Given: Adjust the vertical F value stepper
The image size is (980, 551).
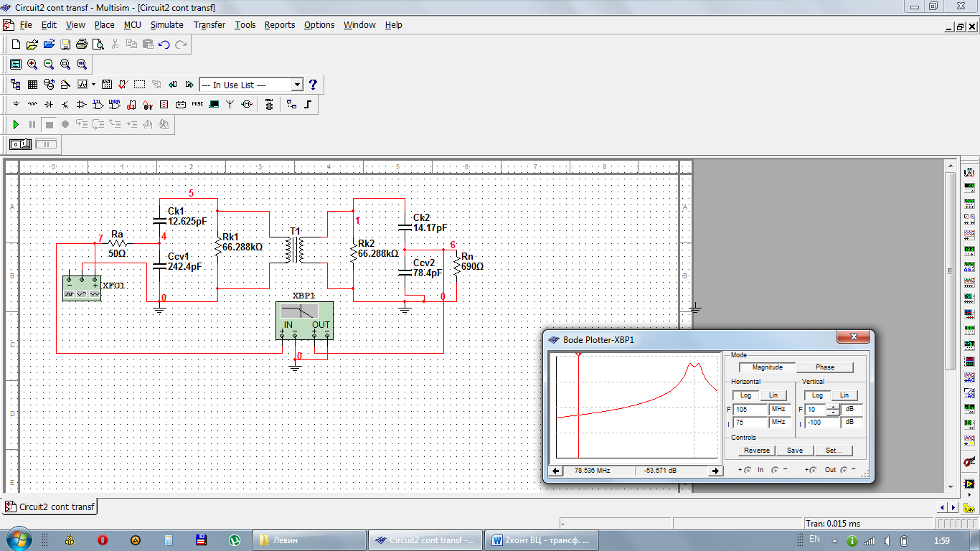Looking at the screenshot, I should tap(832, 409).
